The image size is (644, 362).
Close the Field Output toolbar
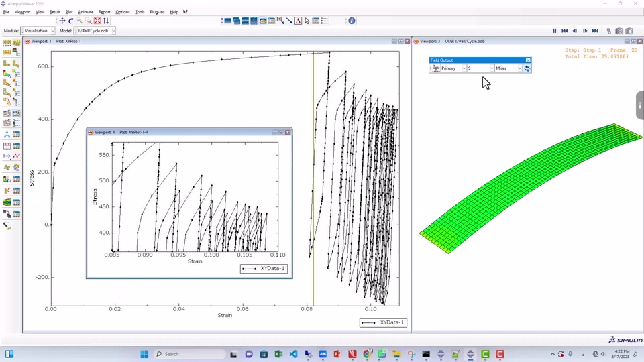click(528, 60)
